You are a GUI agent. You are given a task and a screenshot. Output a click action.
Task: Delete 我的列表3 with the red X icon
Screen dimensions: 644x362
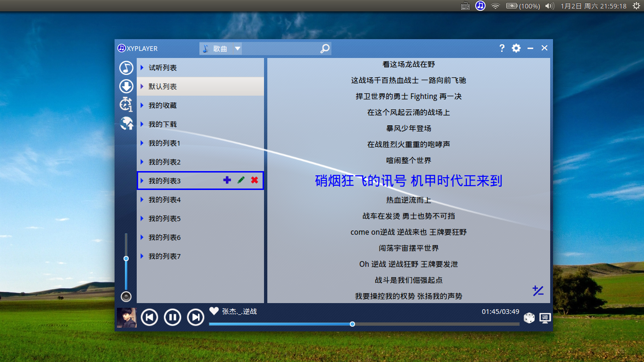point(255,180)
